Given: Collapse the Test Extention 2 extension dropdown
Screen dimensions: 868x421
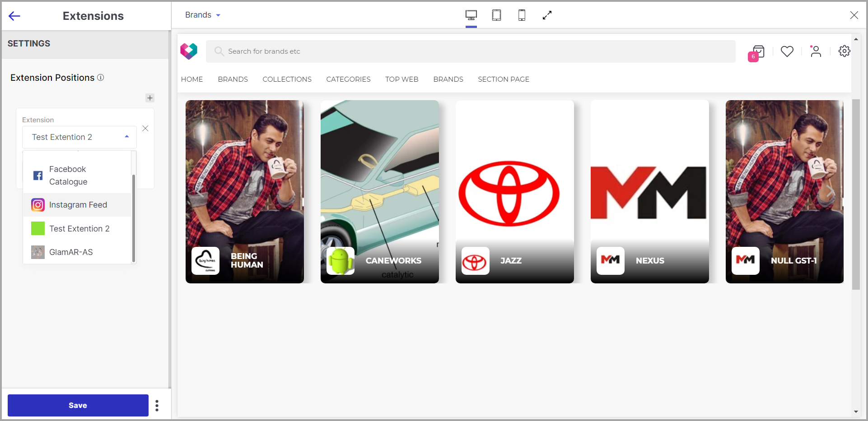Looking at the screenshot, I should (x=127, y=137).
